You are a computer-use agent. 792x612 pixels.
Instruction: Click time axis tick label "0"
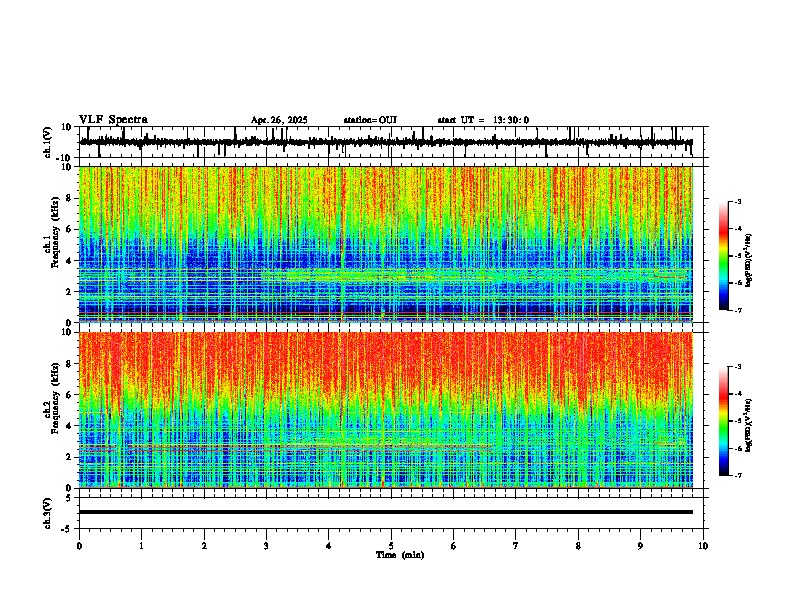pyautogui.click(x=79, y=546)
